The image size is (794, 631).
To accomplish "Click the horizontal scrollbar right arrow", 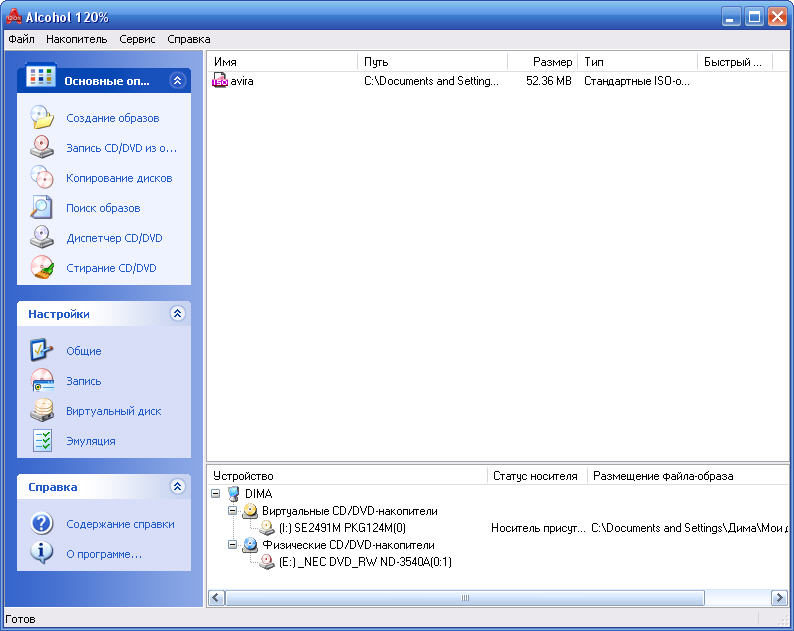I will 779,598.
